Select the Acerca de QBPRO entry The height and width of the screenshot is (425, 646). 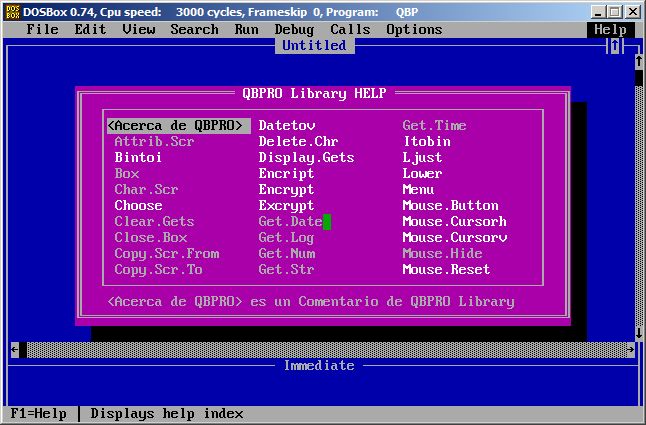click(x=178, y=126)
